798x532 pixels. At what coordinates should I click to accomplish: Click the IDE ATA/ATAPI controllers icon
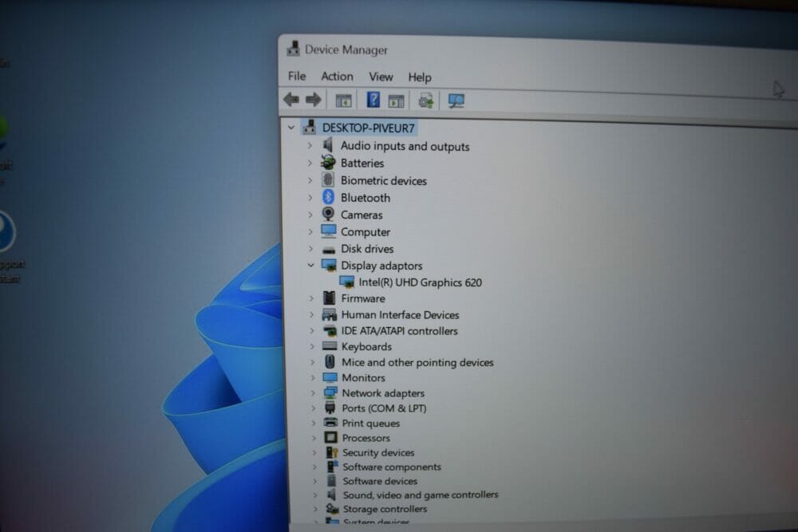(330, 330)
